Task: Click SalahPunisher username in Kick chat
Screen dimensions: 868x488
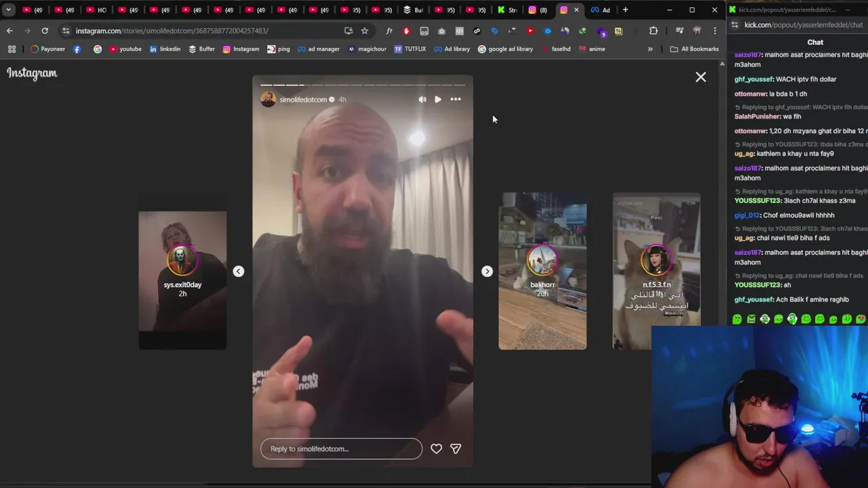Action: click(757, 117)
